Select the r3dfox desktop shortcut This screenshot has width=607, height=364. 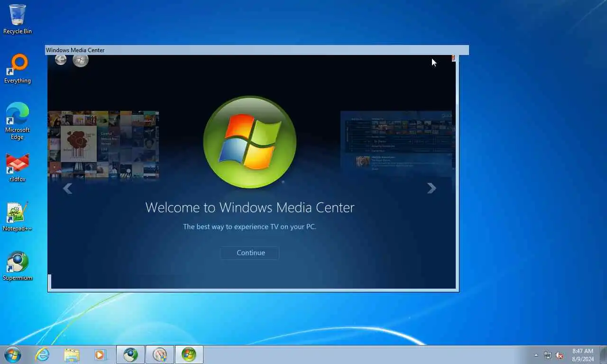coord(18,168)
